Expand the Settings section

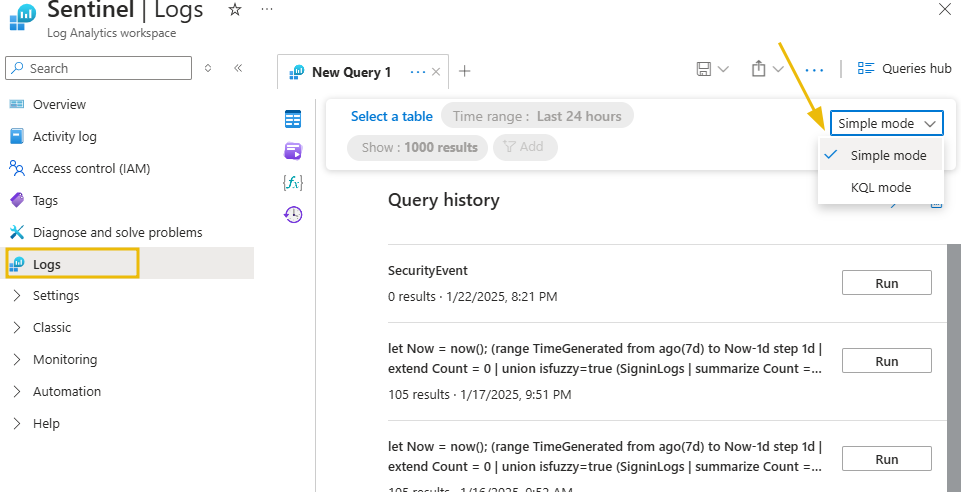pos(55,296)
